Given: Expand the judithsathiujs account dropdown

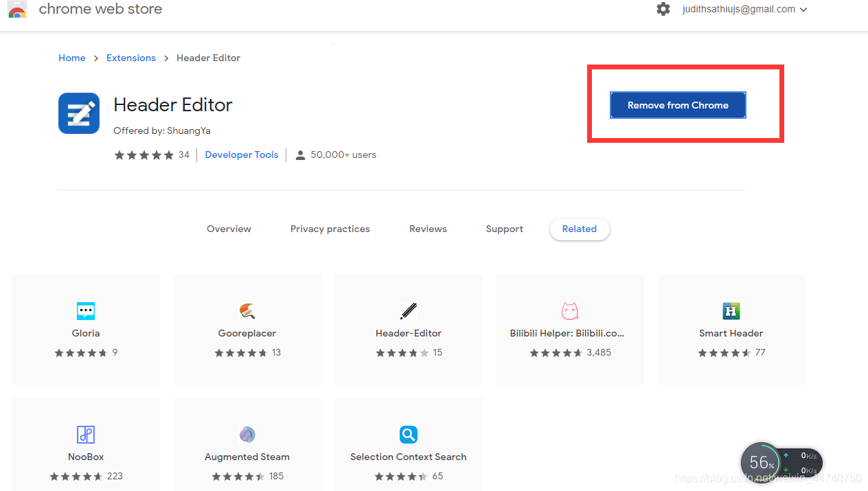Looking at the screenshot, I should (x=744, y=10).
